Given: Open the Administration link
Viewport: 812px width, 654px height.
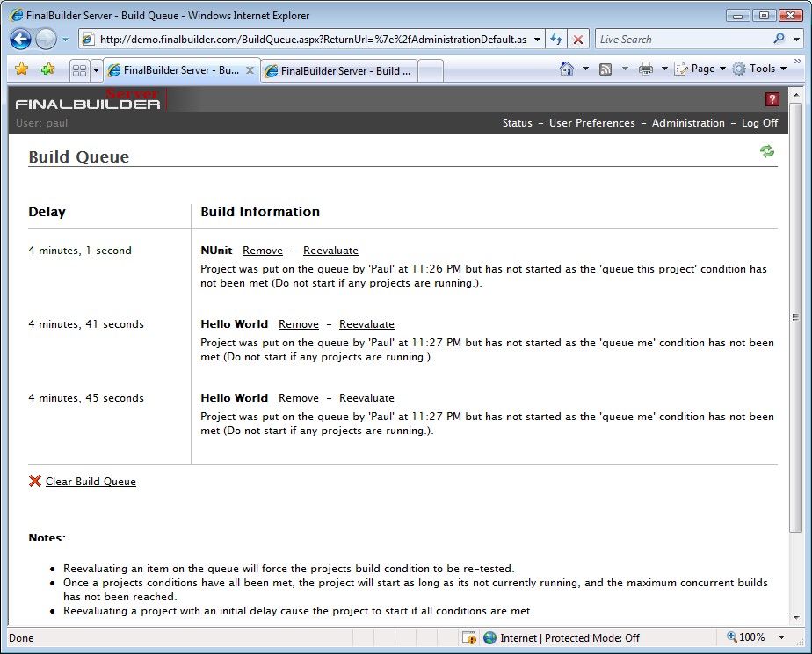Looking at the screenshot, I should (x=688, y=123).
